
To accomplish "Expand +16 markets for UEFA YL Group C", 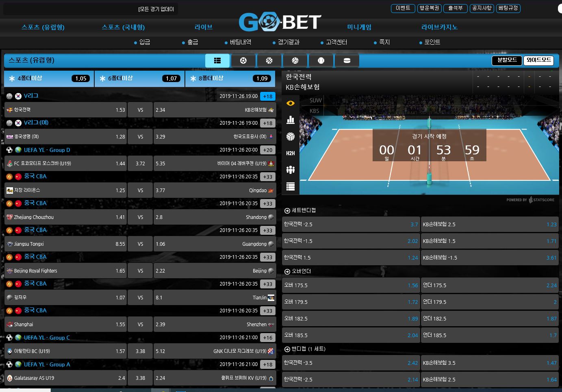I will pyautogui.click(x=268, y=338).
